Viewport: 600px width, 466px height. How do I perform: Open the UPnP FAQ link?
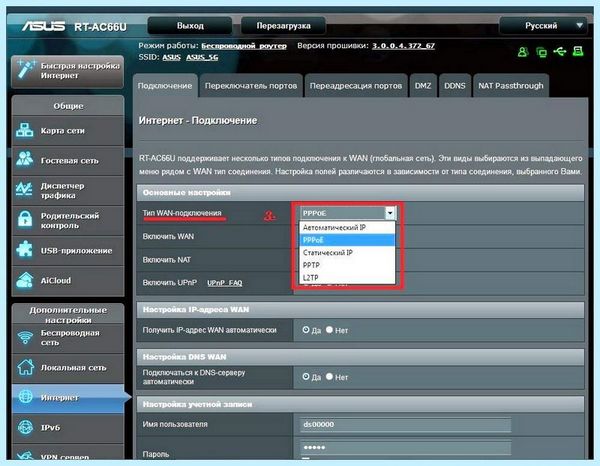click(225, 283)
